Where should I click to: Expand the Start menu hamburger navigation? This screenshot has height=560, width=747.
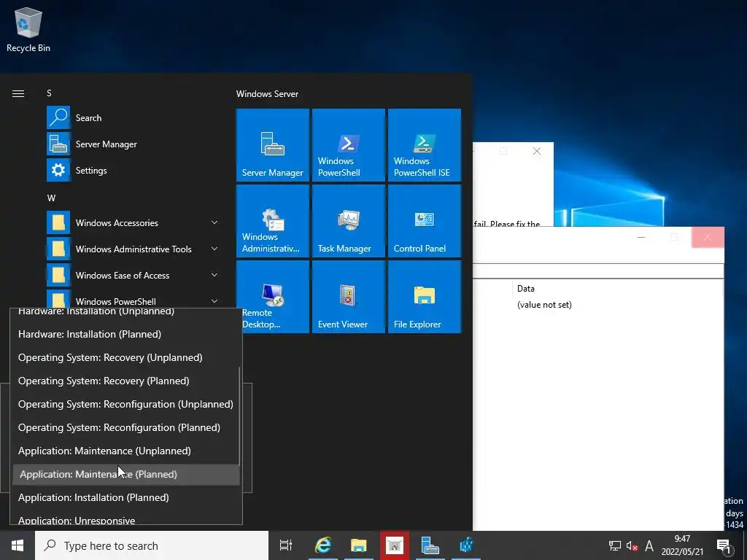(x=18, y=93)
